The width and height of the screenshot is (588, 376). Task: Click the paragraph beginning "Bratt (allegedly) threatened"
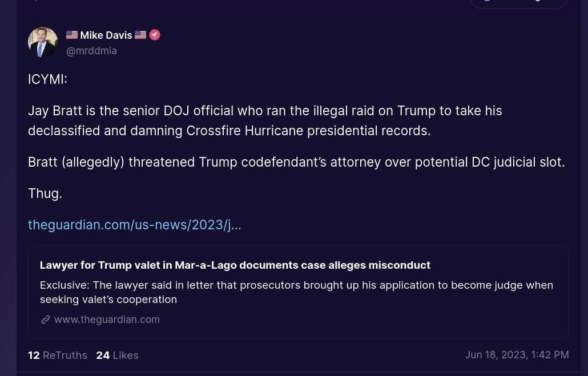[296, 162]
